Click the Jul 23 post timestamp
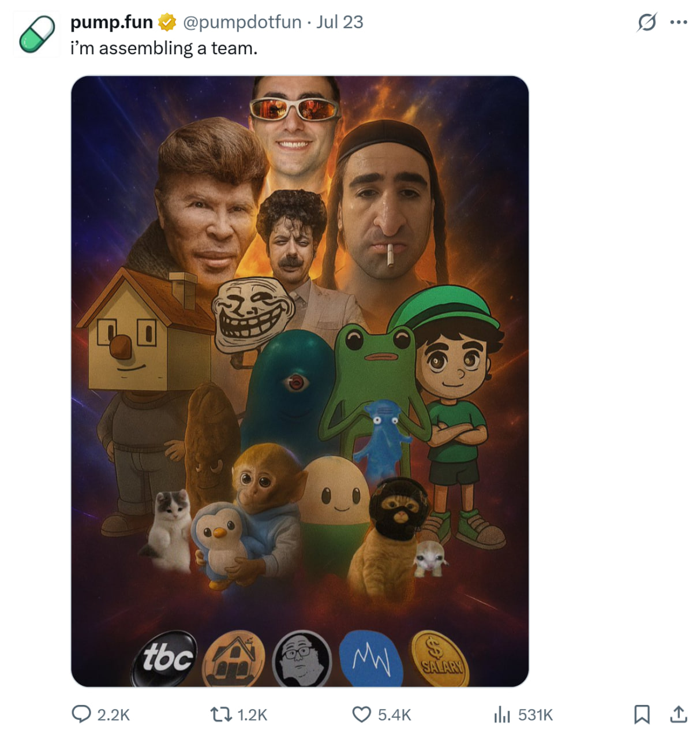The width and height of the screenshot is (700, 739). pos(340,23)
